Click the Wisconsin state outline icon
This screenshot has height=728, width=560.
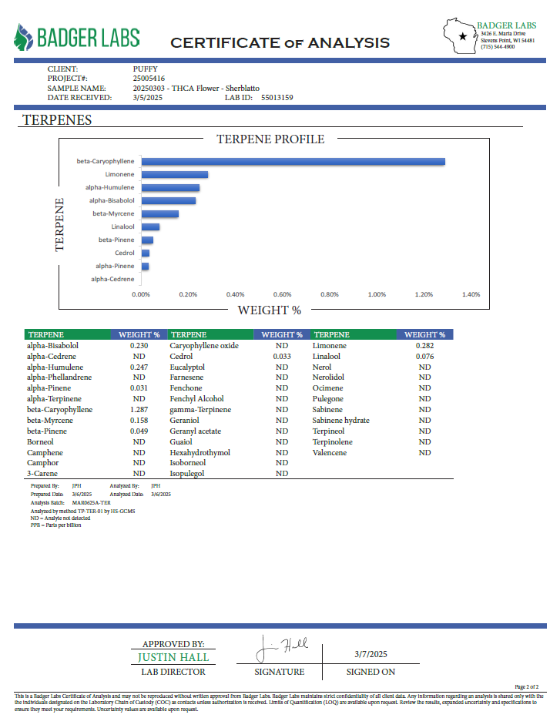tap(460, 36)
